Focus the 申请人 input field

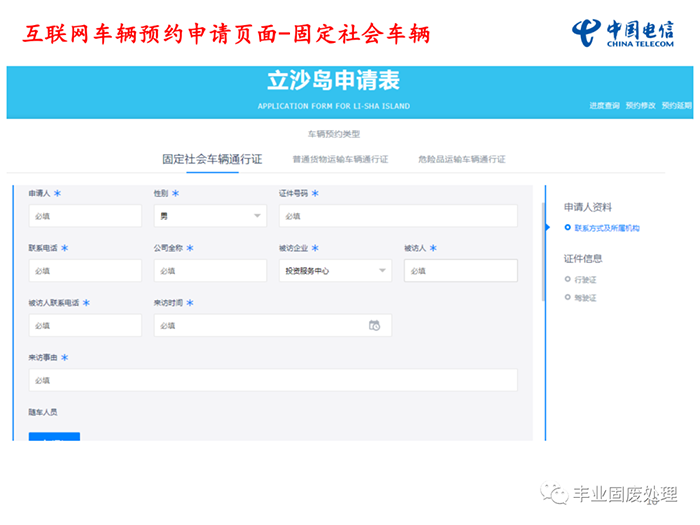click(x=85, y=216)
